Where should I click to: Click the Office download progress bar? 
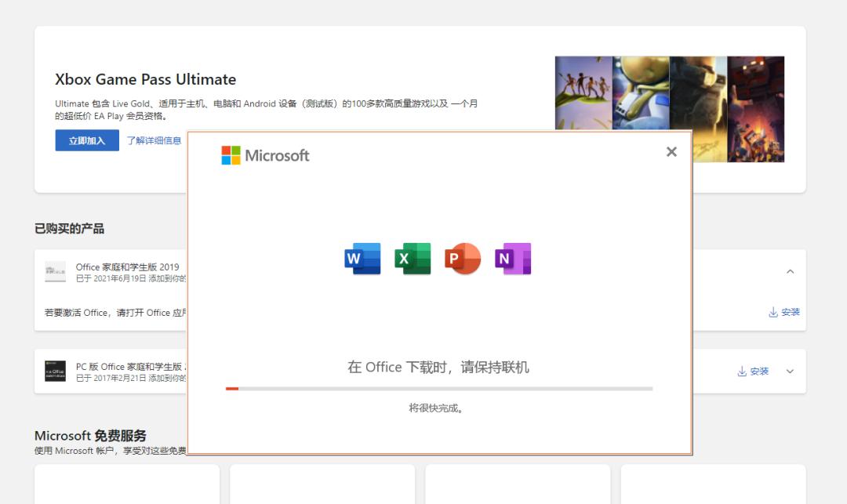click(439, 388)
